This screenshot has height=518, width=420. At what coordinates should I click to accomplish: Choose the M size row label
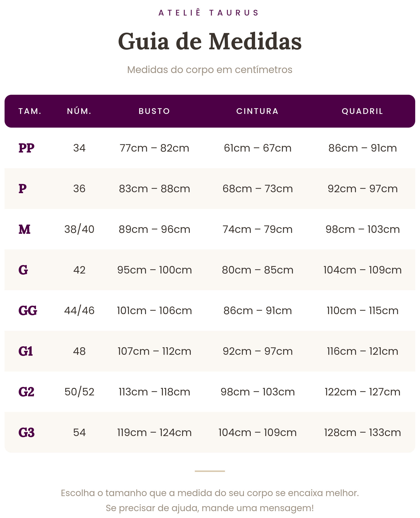click(24, 229)
